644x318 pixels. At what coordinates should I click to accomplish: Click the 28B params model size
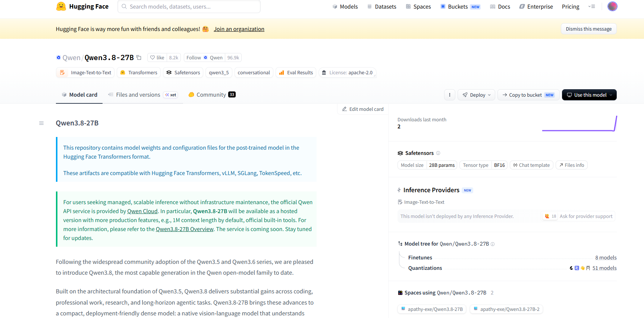pos(442,165)
